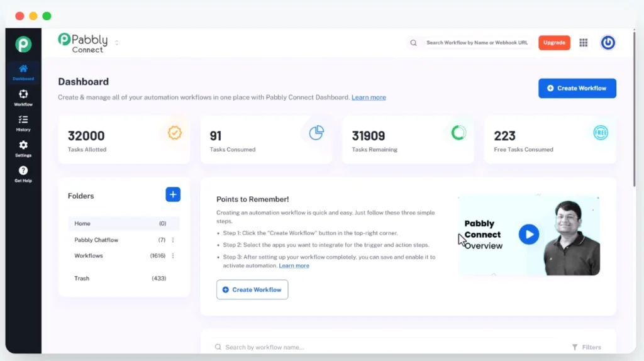This screenshot has width=644, height=361.
Task: Click the macOS red close window button
Action: 19,16
